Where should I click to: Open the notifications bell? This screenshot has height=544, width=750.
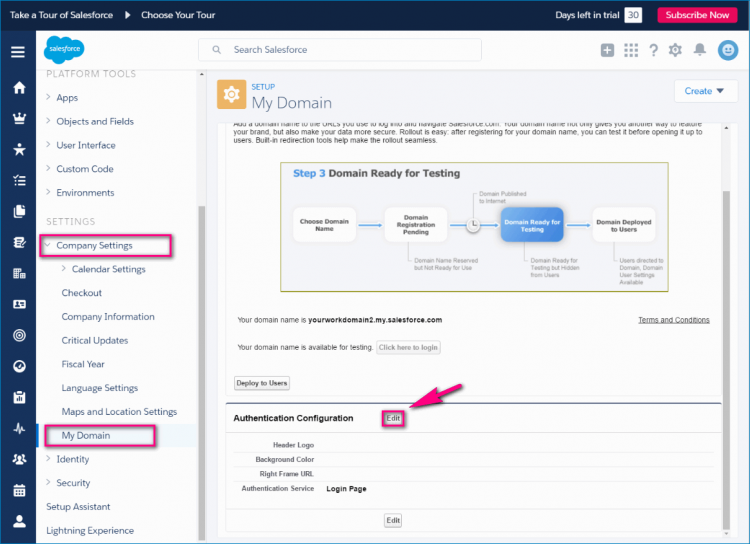pos(700,50)
